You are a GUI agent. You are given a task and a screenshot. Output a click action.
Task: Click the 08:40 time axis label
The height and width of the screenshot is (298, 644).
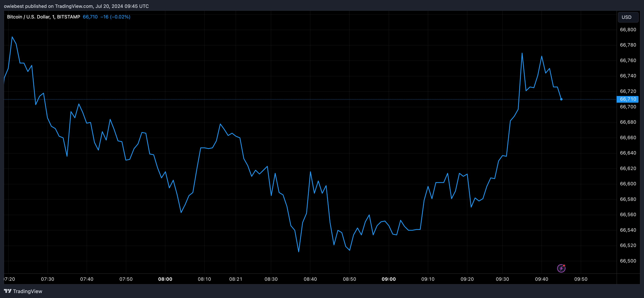[310, 279]
